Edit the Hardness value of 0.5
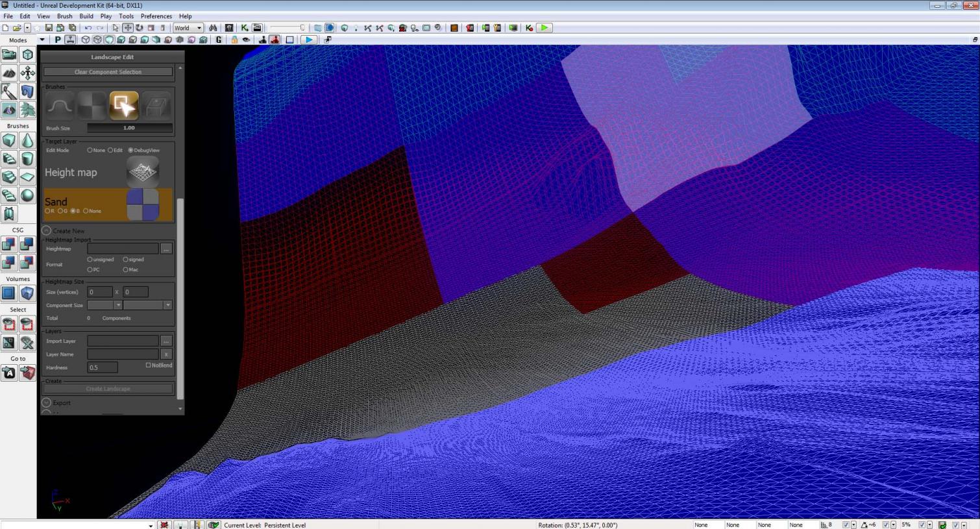The height and width of the screenshot is (529, 980). (102, 367)
